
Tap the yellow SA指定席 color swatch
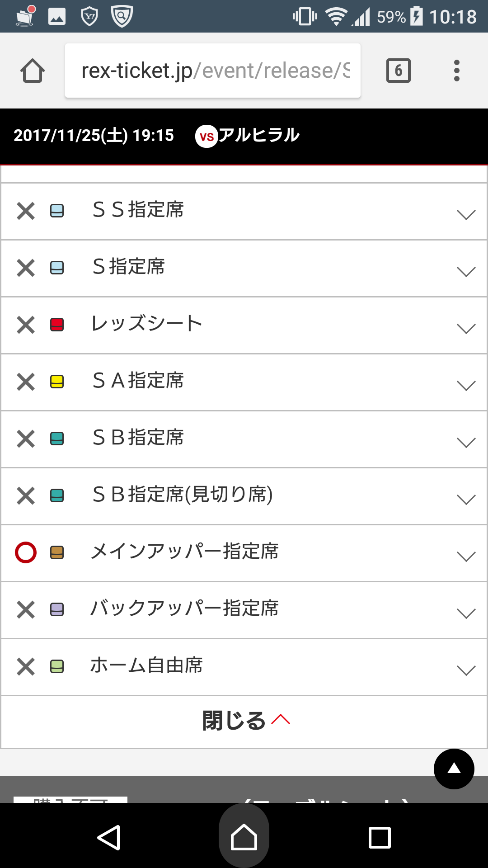pyautogui.click(x=57, y=382)
